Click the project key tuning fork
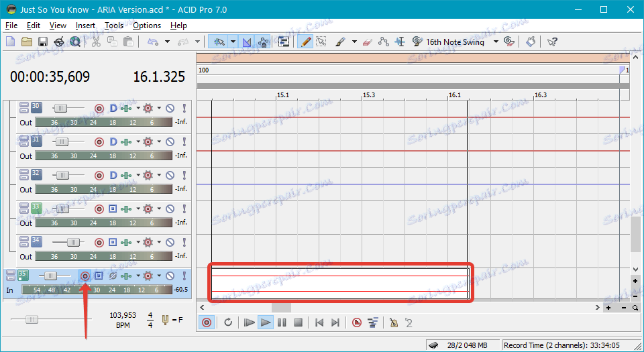 pos(166,320)
